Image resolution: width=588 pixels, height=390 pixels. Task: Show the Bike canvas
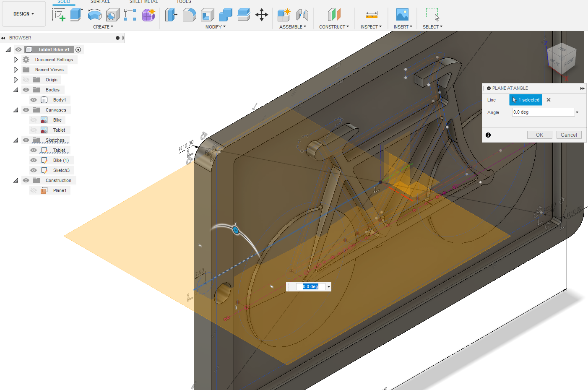pyautogui.click(x=34, y=120)
